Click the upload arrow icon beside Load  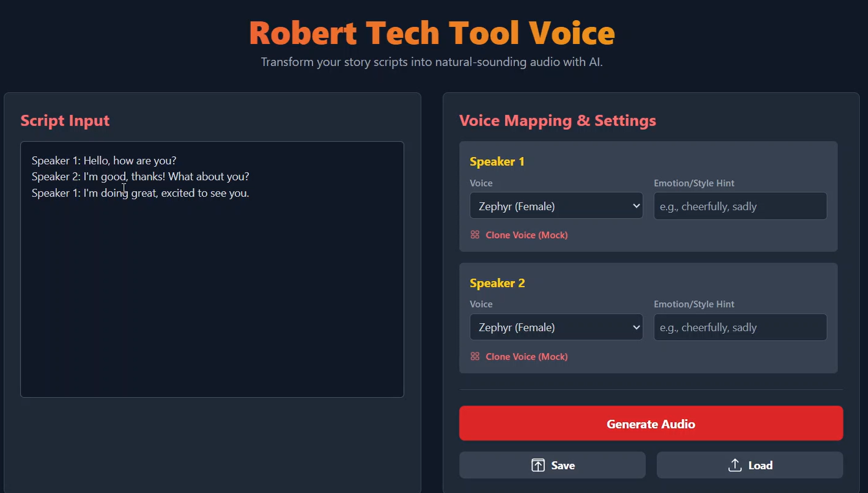735,465
